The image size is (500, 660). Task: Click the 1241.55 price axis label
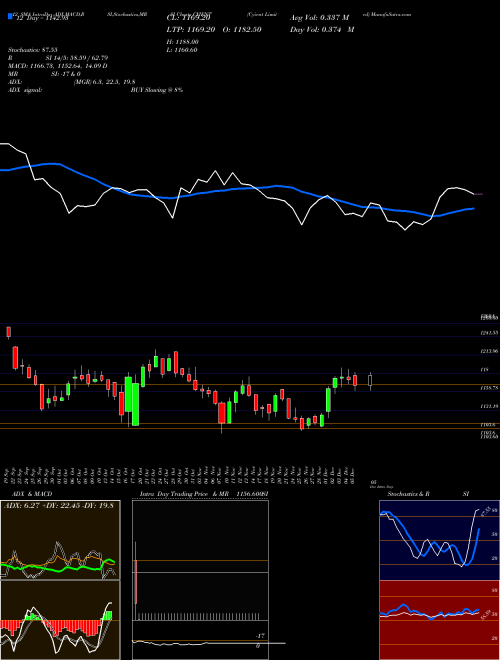pyautogui.click(x=489, y=333)
